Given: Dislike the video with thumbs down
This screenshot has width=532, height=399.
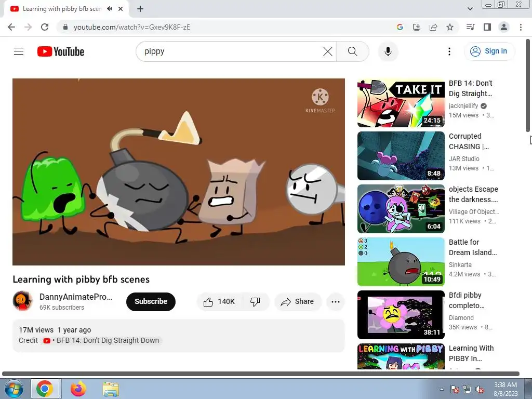Looking at the screenshot, I should (x=255, y=302).
